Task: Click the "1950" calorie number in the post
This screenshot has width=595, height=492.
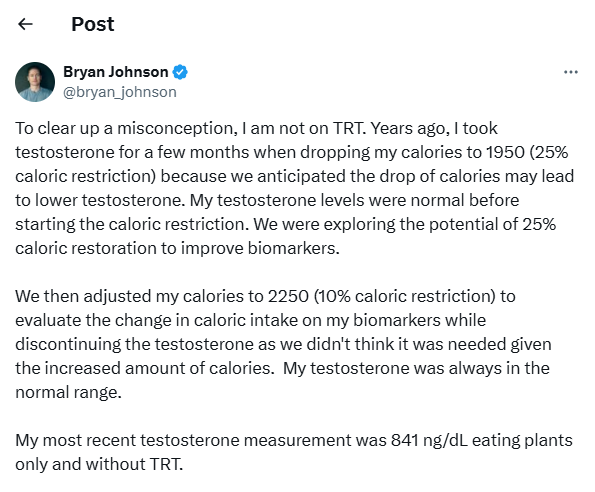Action: click(x=505, y=152)
